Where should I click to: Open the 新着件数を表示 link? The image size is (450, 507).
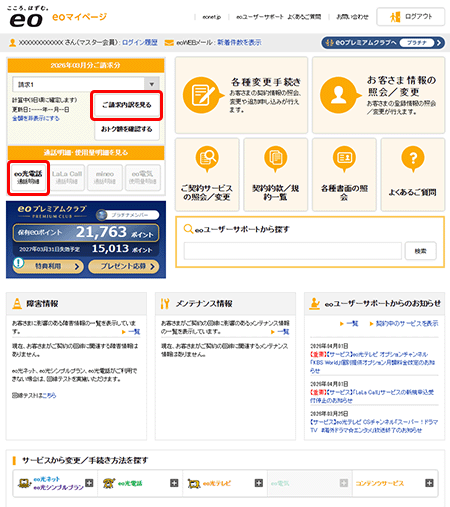(x=239, y=43)
